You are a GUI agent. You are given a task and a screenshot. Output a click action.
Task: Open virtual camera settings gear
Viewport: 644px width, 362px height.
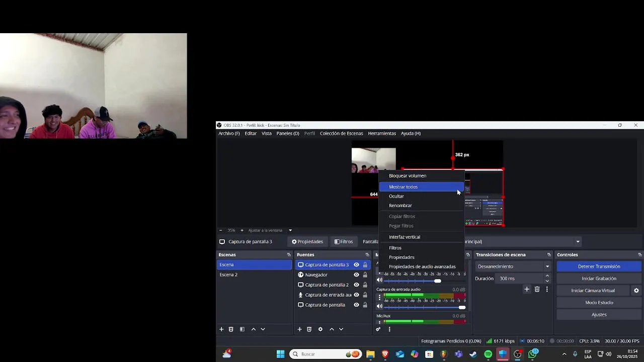(x=636, y=291)
